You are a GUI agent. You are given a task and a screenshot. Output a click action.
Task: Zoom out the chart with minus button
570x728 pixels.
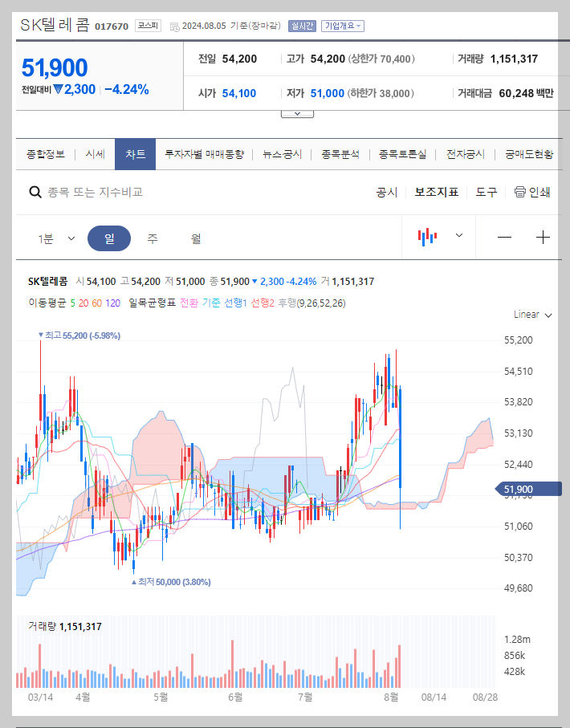click(x=504, y=238)
